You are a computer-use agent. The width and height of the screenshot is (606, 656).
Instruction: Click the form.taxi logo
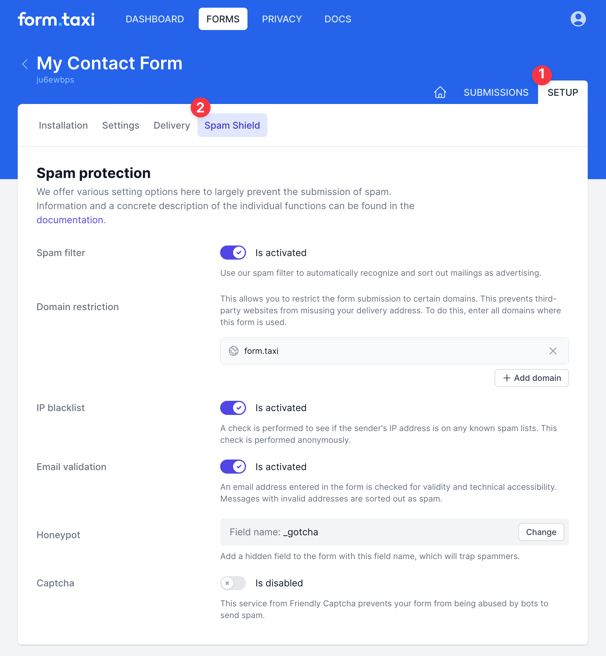56,19
